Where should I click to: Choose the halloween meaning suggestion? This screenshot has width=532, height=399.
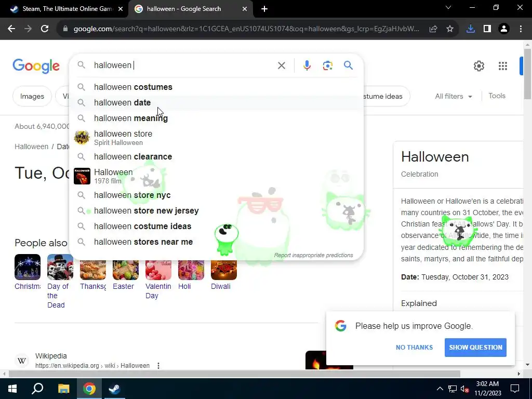tap(217, 118)
